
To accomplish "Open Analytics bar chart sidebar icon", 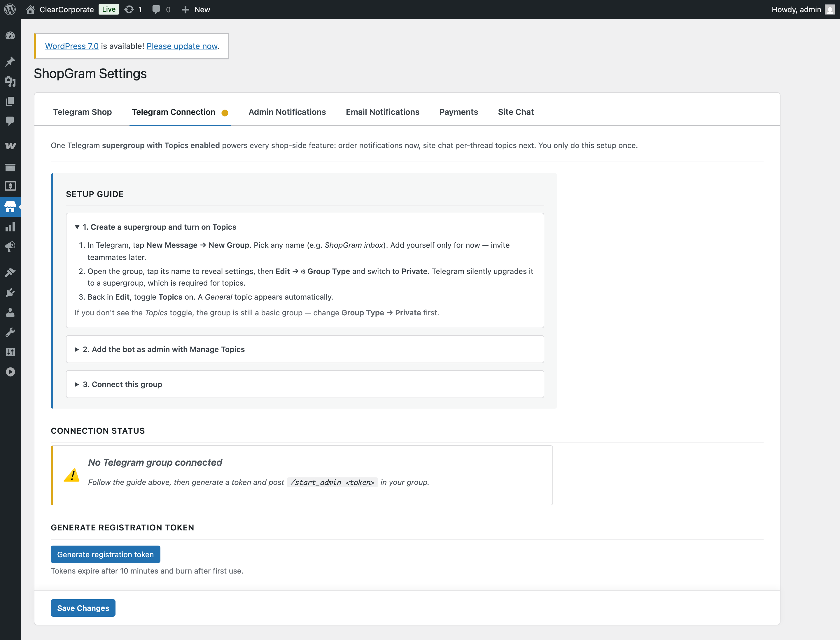I will 10,227.
